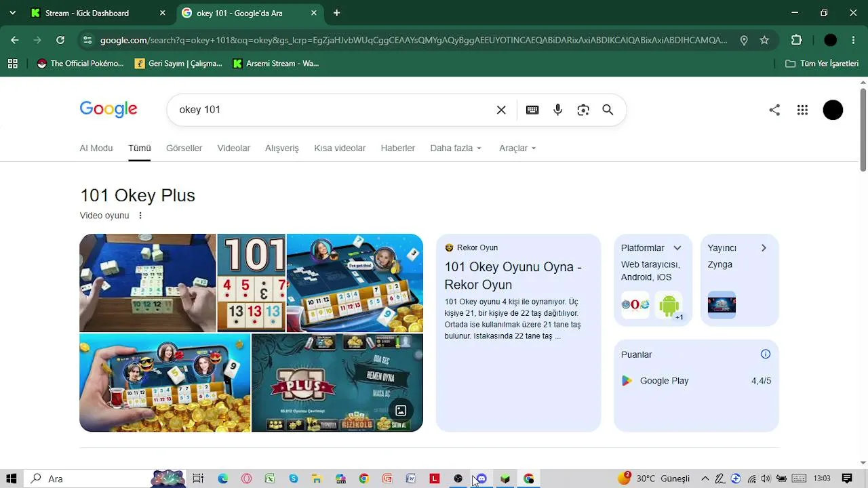Open the Google Play rating row
The height and width of the screenshot is (488, 868).
click(x=696, y=381)
